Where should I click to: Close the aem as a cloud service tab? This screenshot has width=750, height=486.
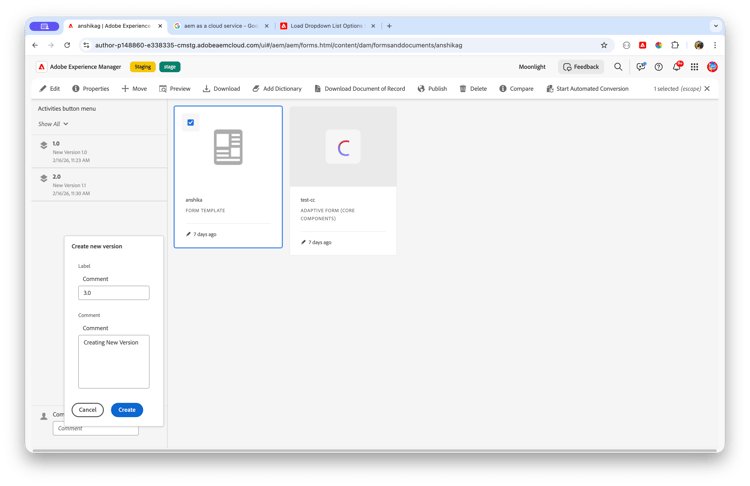click(x=266, y=26)
